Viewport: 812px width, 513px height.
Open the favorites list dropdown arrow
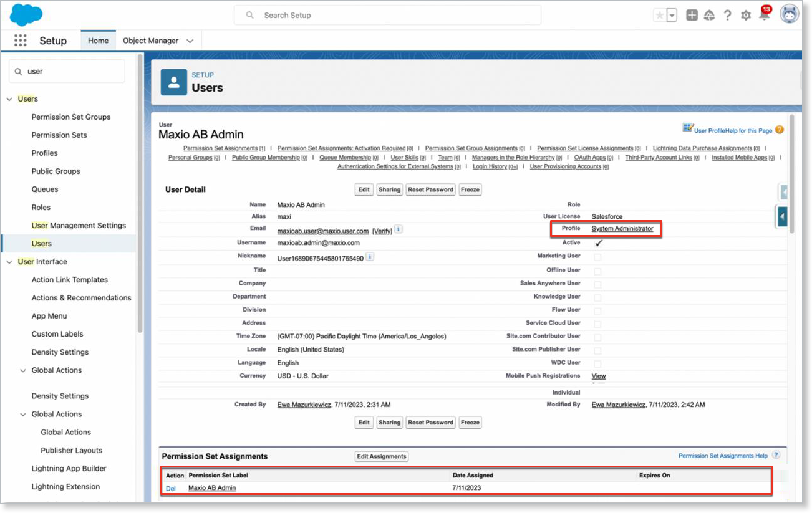coord(672,16)
